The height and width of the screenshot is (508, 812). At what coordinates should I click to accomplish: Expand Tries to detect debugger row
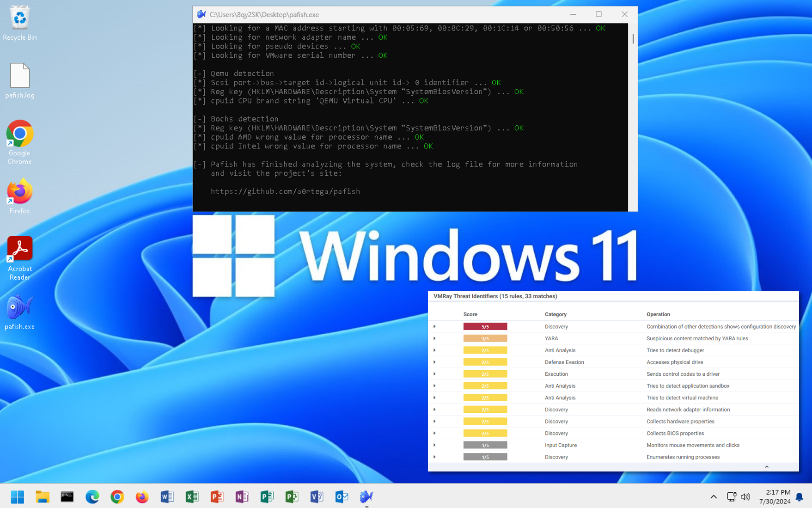434,350
